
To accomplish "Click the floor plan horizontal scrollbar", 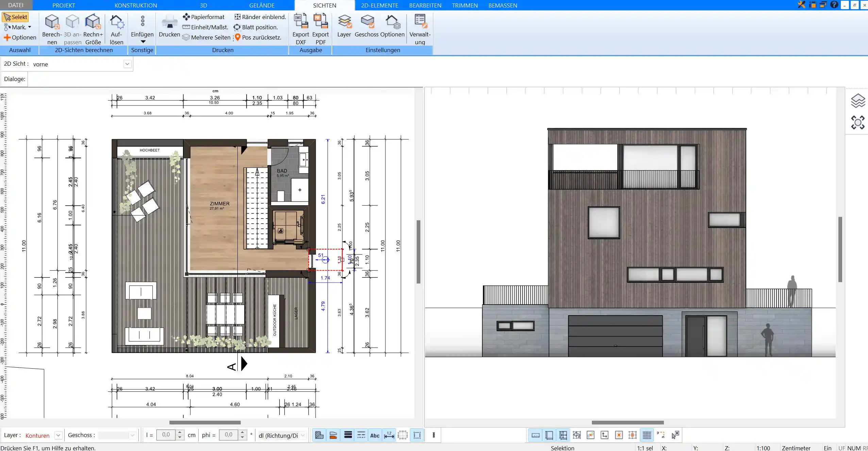I will [x=205, y=422].
